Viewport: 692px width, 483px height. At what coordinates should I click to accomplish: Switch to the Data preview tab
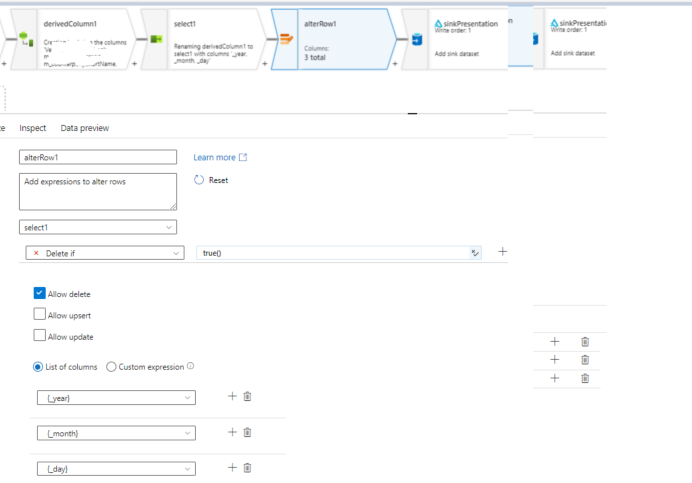tap(85, 128)
